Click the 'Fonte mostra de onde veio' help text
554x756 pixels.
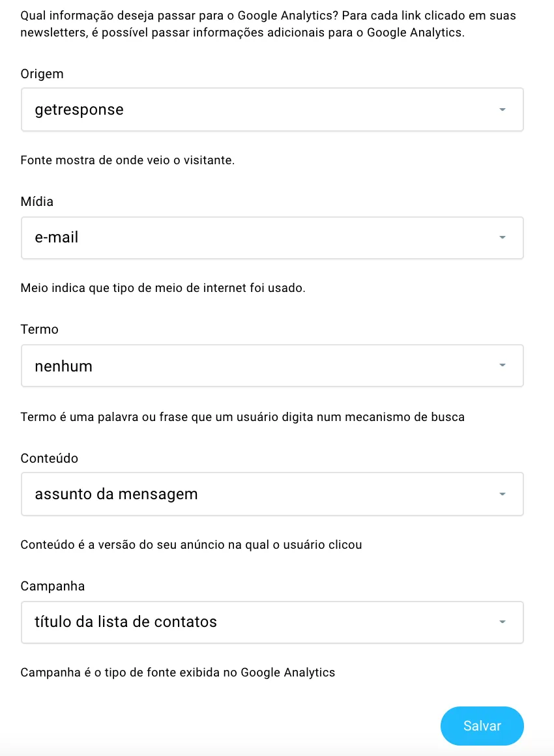[127, 160]
